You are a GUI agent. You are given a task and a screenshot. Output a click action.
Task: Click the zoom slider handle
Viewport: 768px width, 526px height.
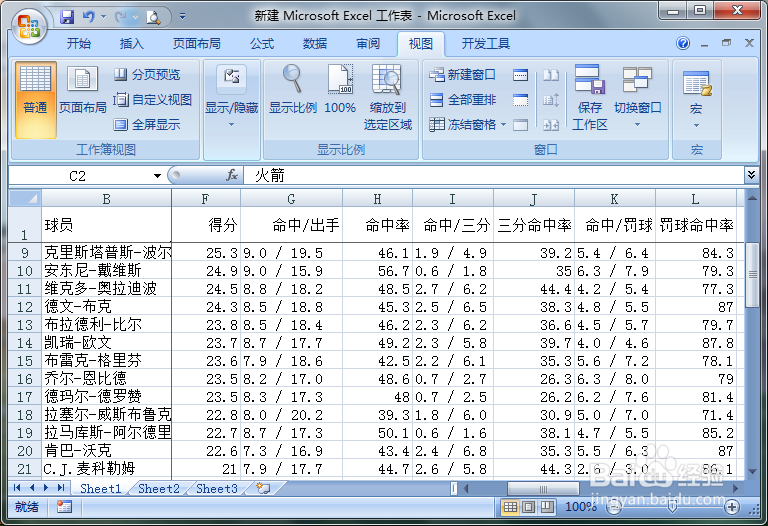point(673,507)
